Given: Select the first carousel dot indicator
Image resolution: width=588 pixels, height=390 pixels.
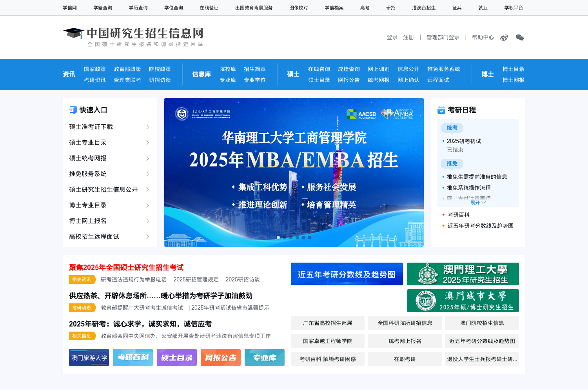Looking at the screenshot, I should (x=278, y=238).
